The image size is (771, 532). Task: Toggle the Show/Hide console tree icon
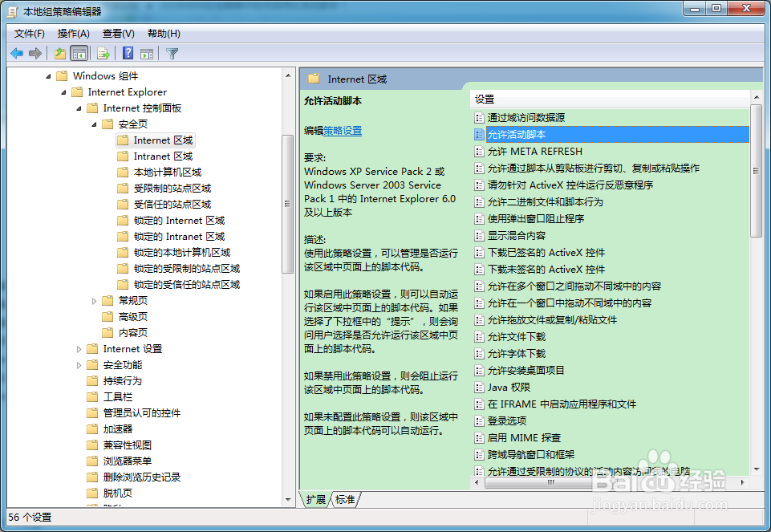[79, 53]
